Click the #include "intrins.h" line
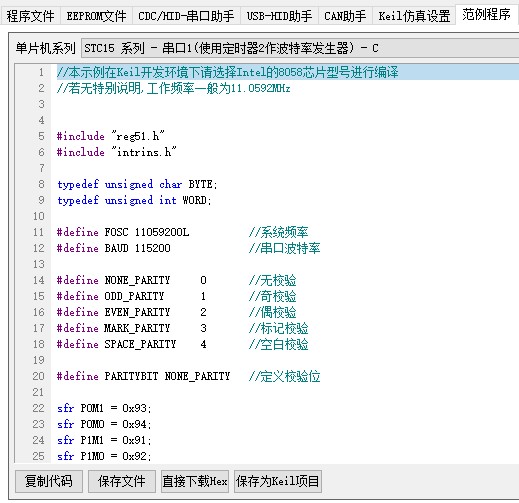The height and width of the screenshot is (503, 519). tap(116, 152)
